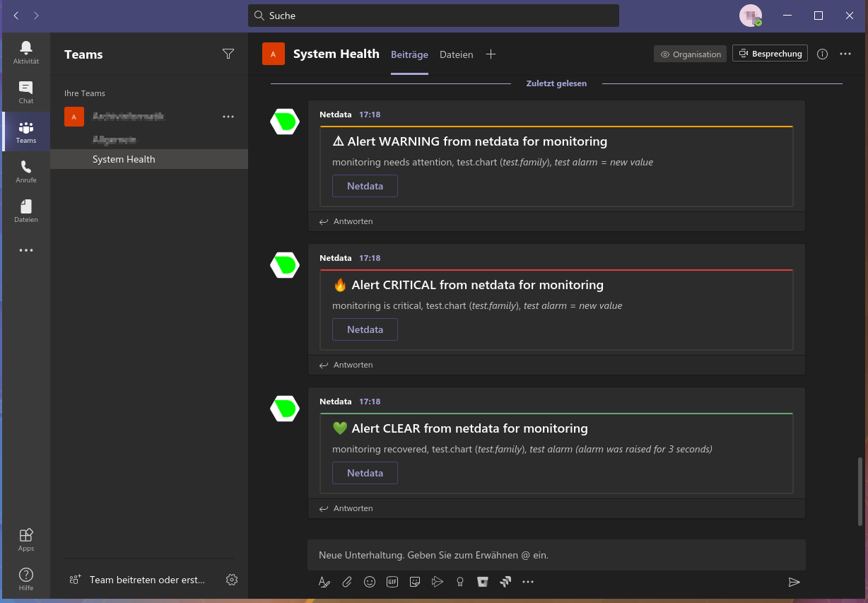Open the text format options icon
This screenshot has width=868, height=603.
point(324,582)
